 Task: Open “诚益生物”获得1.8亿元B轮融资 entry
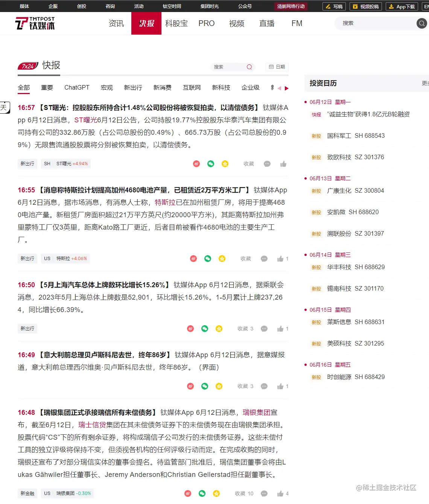tap(368, 114)
